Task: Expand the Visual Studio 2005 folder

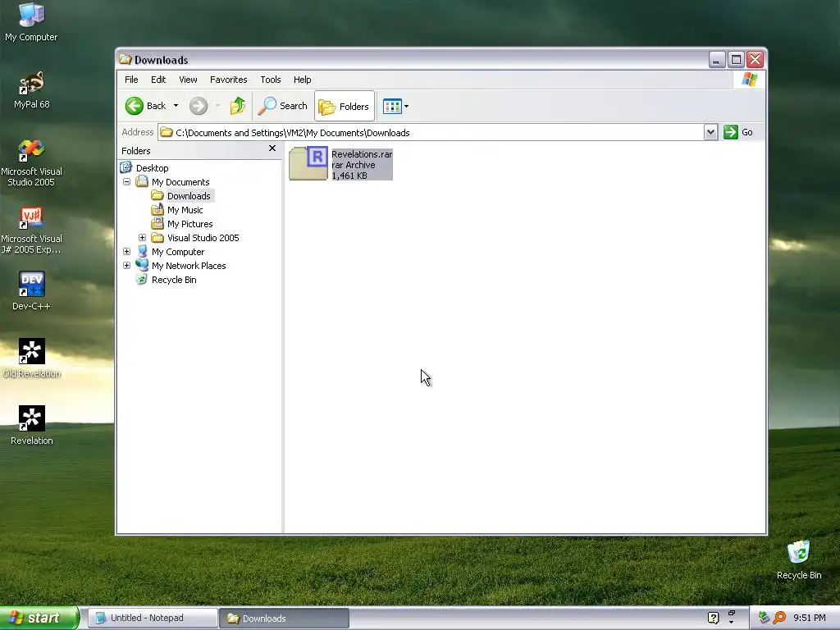Action: 143,237
